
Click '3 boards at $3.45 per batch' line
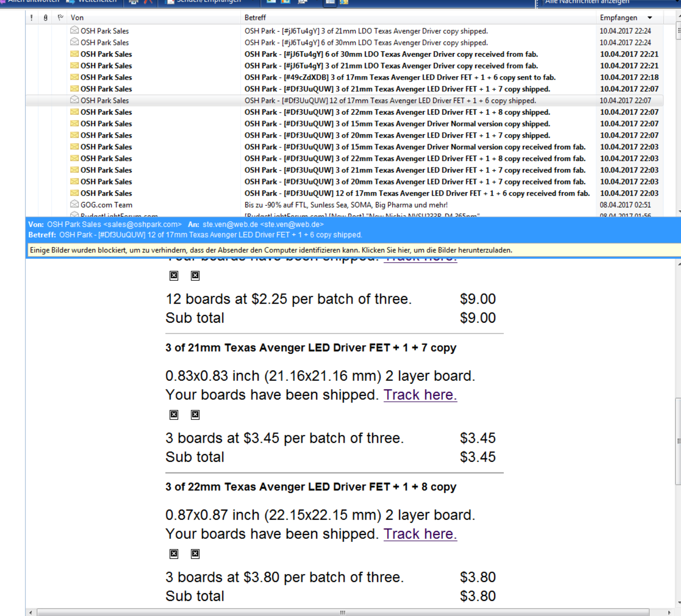(284, 438)
